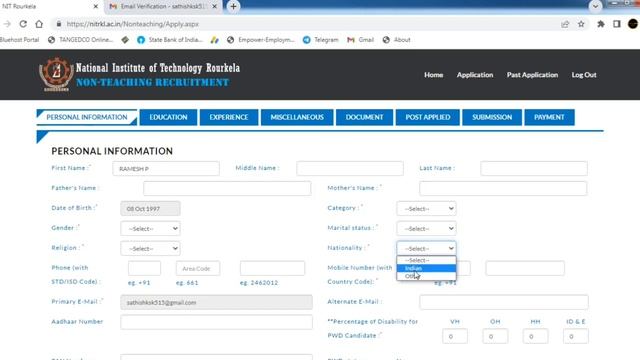Viewport: 640px width, 360px height.
Task: Open the Religion dropdown
Action: [150, 249]
